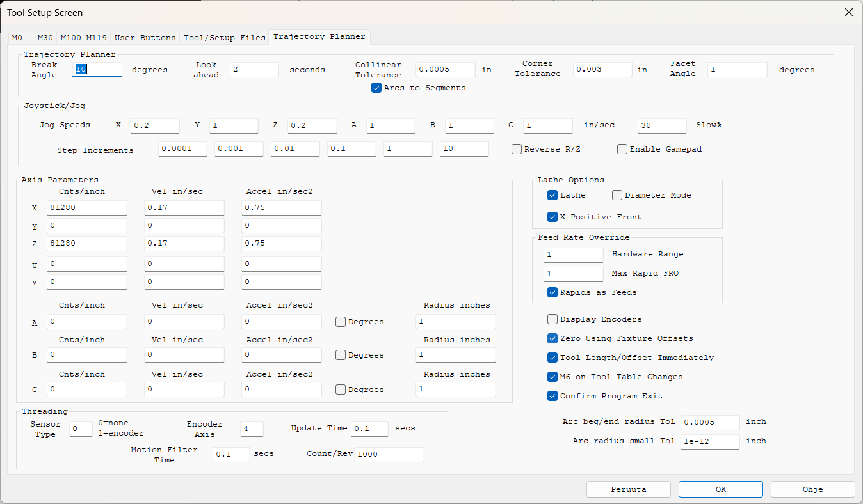Tick the Enable Gamepad checkbox
Screen dimensions: 863x504
coord(622,149)
